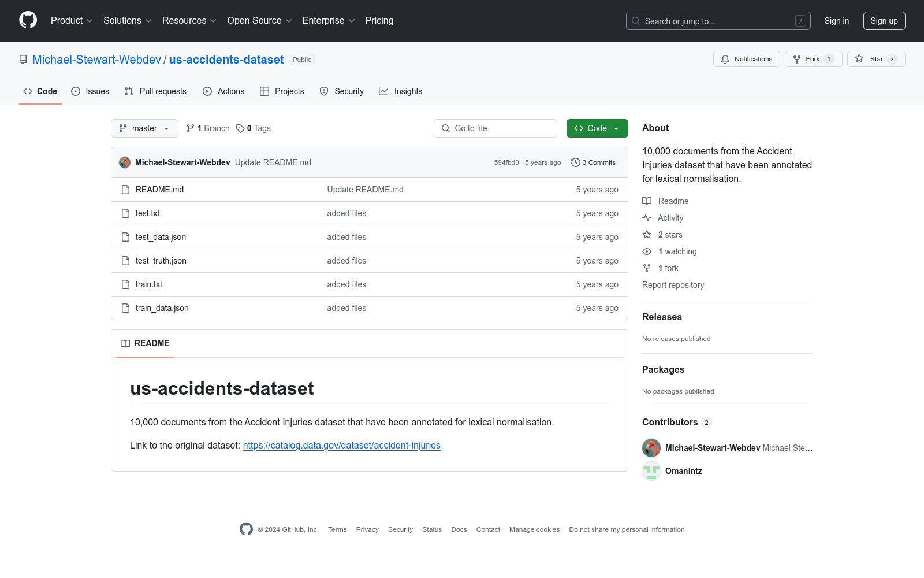The width and height of the screenshot is (924, 578).
Task: Open the Projects tab
Action: (x=282, y=91)
